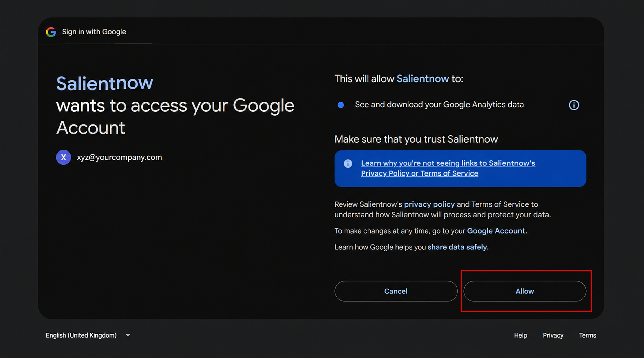Viewport: 644px width, 358px height.
Task: Open the share data safely link
Action: click(457, 247)
